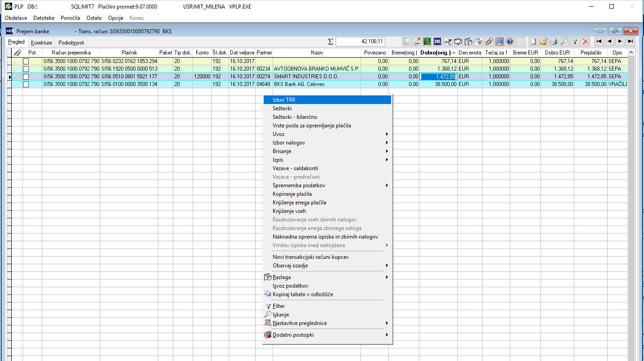Click the magnifying glass search toolbar icon
The height and width of the screenshot is (361, 644).
pyautogui.click(x=564, y=41)
